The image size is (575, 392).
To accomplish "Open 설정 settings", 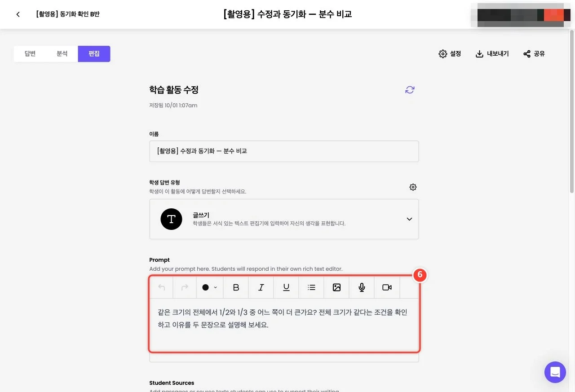I will 450,54.
